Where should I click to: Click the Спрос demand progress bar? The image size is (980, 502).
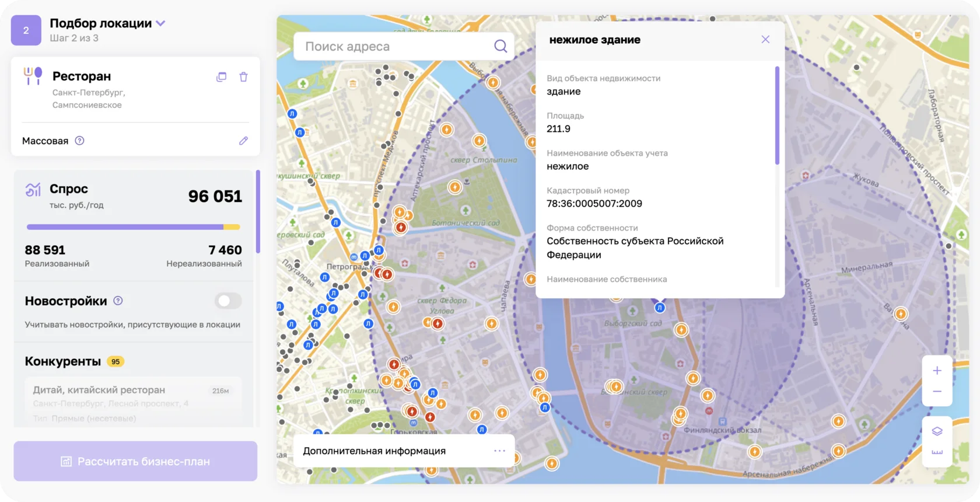point(134,227)
